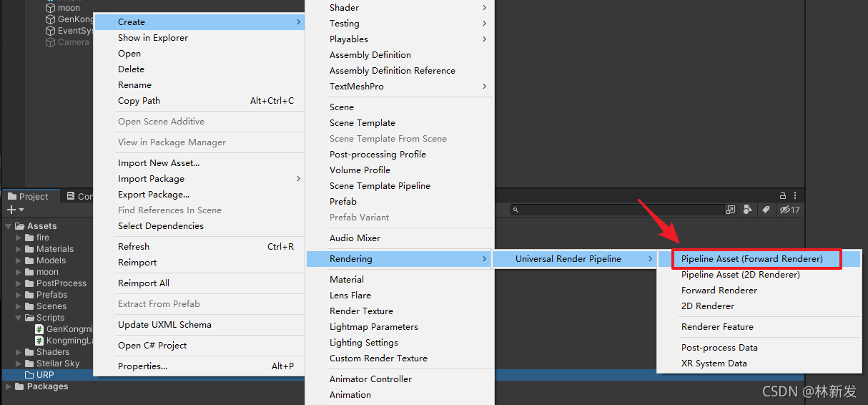Select Show in Explorer menu entry
Image resolution: width=868 pixels, height=405 pixels.
[x=153, y=38]
